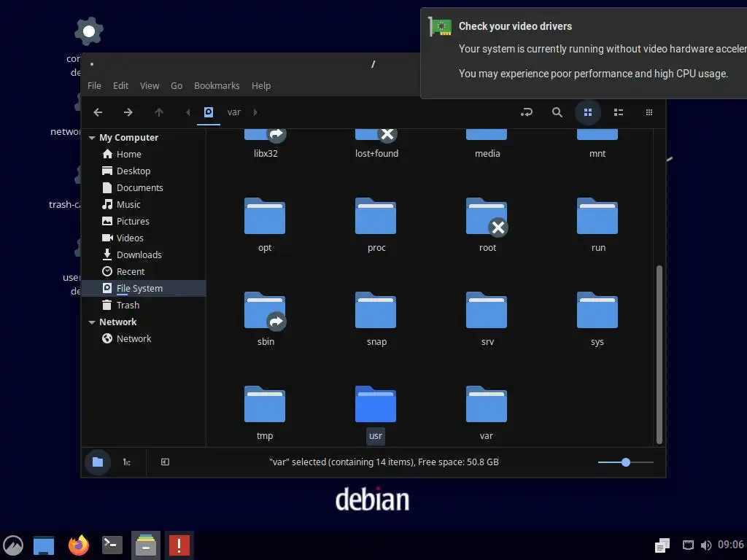The width and height of the screenshot is (747, 560).
Task: Show tree view in the sidebar
Action: [x=127, y=462]
